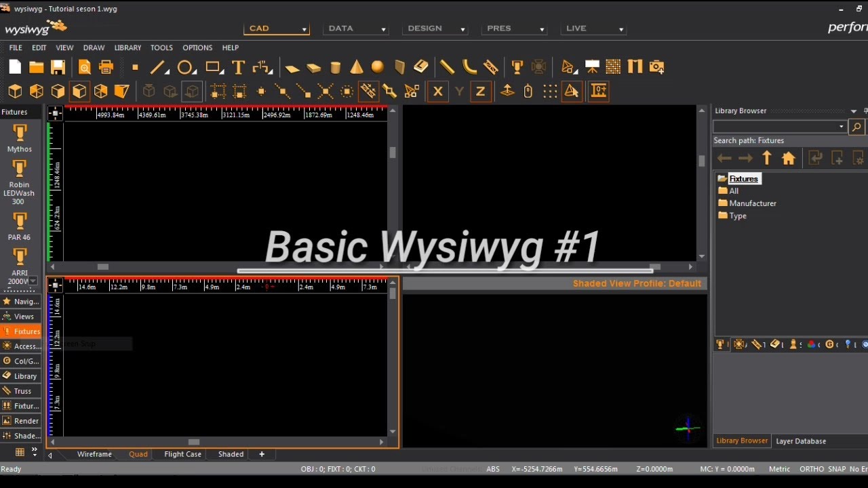This screenshot has height=488, width=868.
Task: Expand more shortcut tabs at sidebar bottom
Action: (34, 452)
